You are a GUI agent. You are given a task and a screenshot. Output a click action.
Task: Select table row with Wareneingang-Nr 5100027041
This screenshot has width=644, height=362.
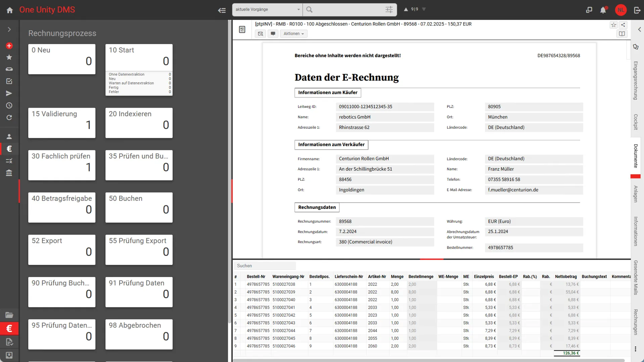pyautogui.click(x=432, y=308)
